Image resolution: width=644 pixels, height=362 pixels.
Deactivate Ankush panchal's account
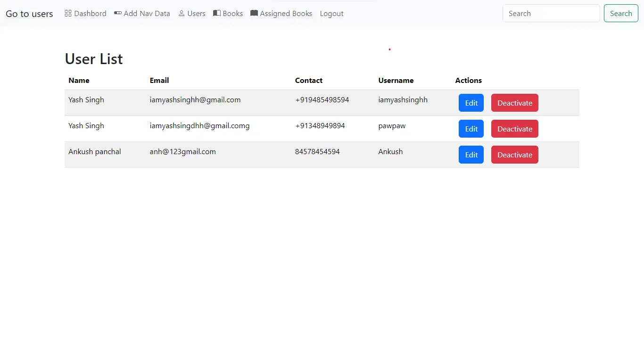pos(514,155)
